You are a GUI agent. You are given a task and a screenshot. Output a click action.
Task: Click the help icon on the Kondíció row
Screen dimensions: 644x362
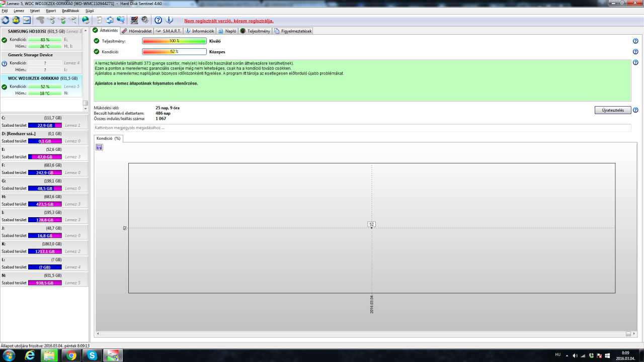coord(635,52)
